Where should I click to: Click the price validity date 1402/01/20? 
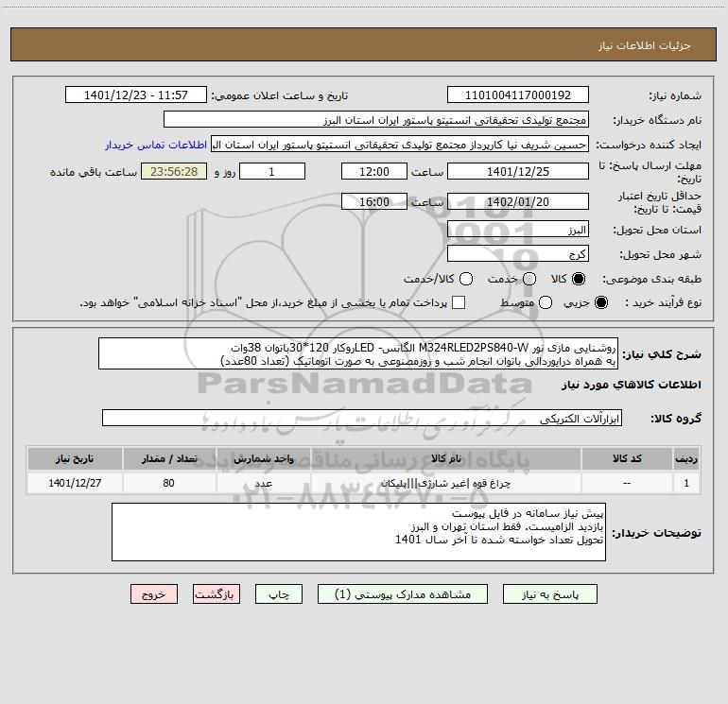[518, 201]
